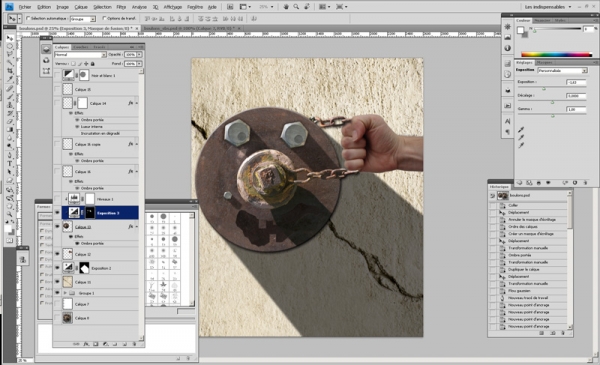This screenshot has height=365, width=600.
Task: Open the Info panel icon in collapsed dock
Action: 508,48
